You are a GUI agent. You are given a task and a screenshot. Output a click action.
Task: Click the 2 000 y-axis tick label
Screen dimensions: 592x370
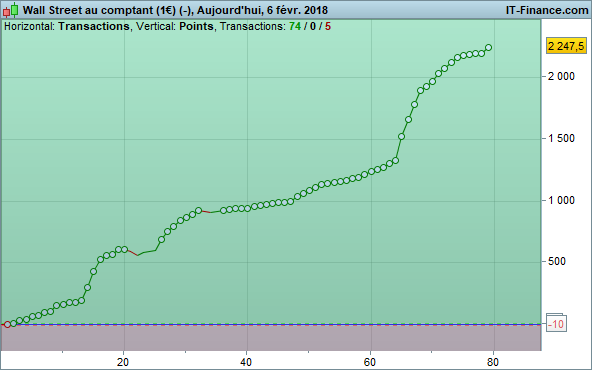pyautogui.click(x=561, y=76)
